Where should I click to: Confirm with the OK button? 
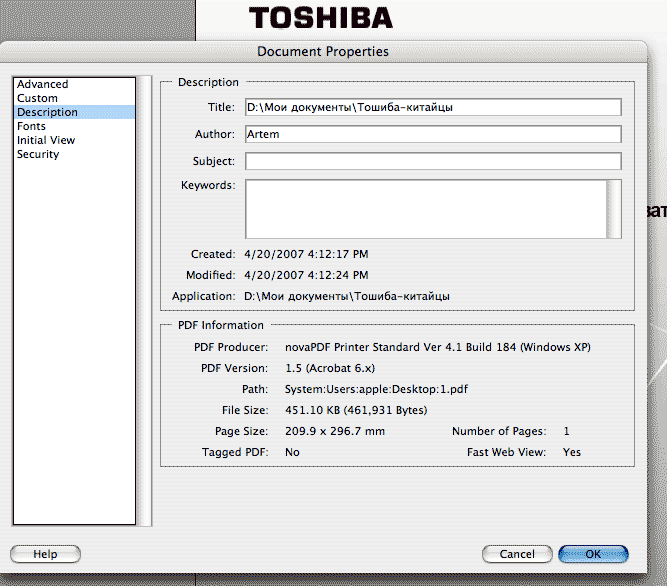tap(593, 554)
